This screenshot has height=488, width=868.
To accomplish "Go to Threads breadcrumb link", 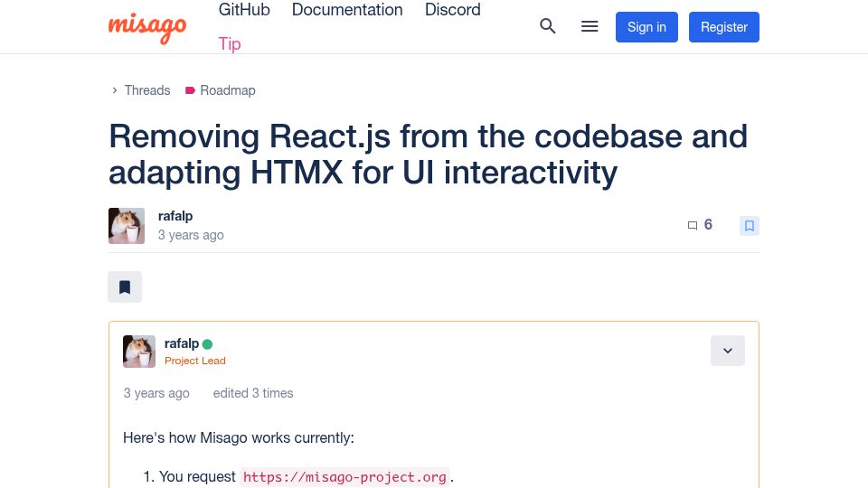I will tap(147, 90).
